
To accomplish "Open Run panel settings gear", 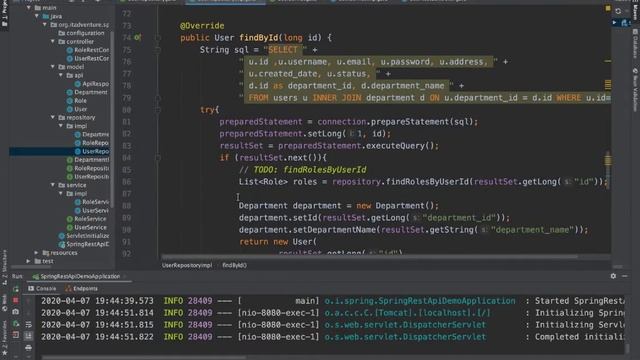I will coord(613,276).
